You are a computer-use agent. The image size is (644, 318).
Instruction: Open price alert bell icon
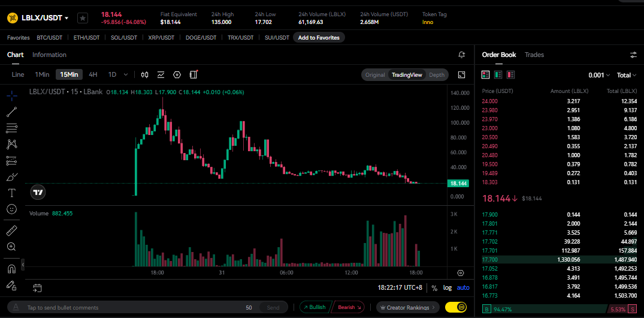(462, 55)
